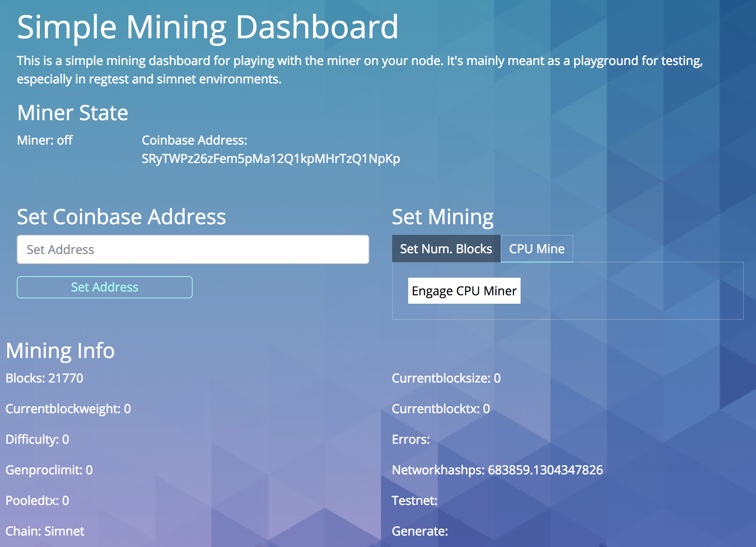
Task: Click the Set Coinbase Address heading
Action: pos(122,217)
